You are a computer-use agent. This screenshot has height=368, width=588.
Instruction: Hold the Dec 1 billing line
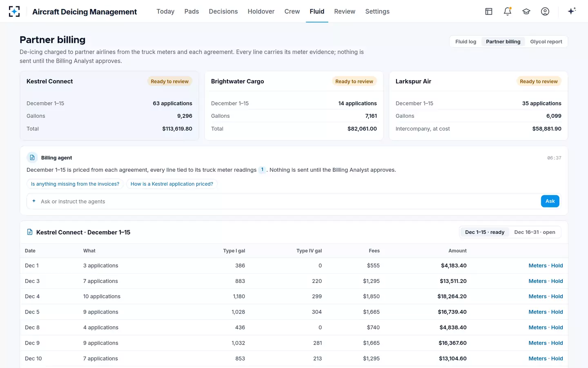click(557, 266)
